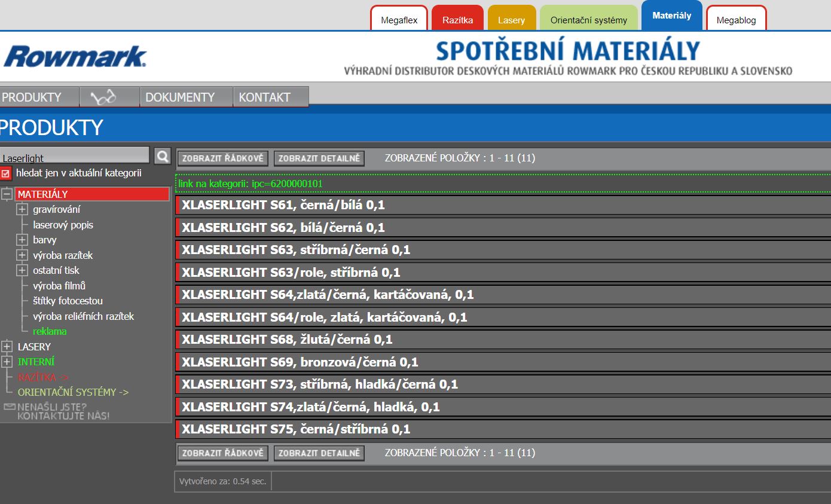Click envelope icon next to Nenašli jste

pyautogui.click(x=9, y=407)
